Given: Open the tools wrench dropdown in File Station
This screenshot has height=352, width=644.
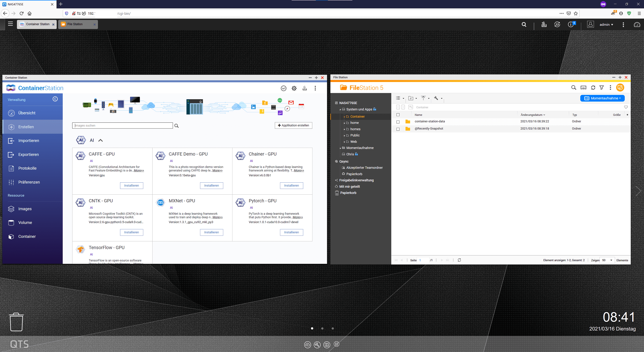Looking at the screenshot, I should [438, 98].
